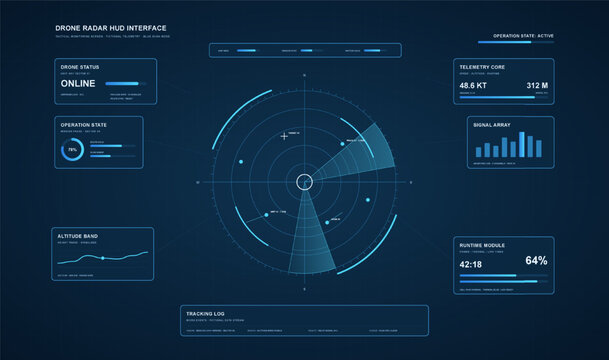Click the upper Runtime Module progress bar
The height and width of the screenshot is (360, 609).
pos(504,275)
